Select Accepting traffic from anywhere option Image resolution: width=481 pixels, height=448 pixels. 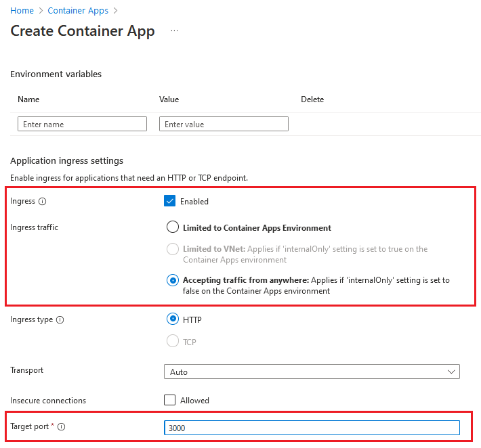(173, 280)
